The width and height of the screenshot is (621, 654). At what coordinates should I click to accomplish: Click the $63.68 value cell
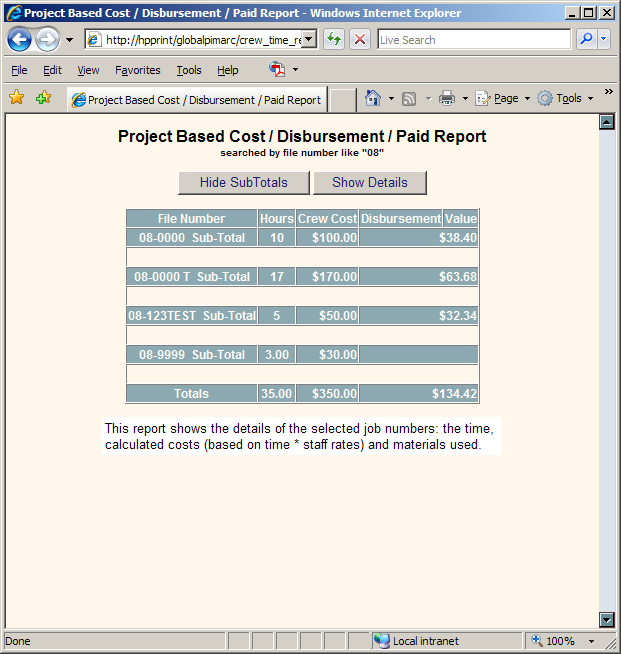(x=418, y=277)
